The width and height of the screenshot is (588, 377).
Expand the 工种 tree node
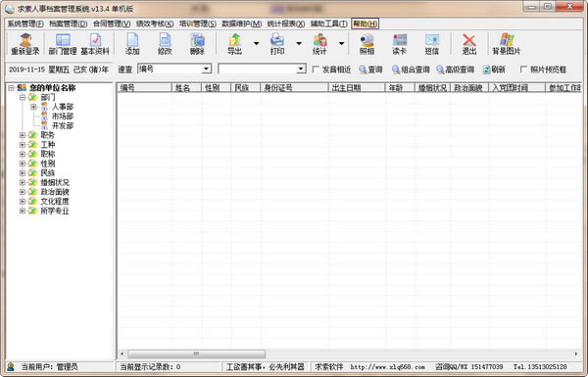pos(23,144)
